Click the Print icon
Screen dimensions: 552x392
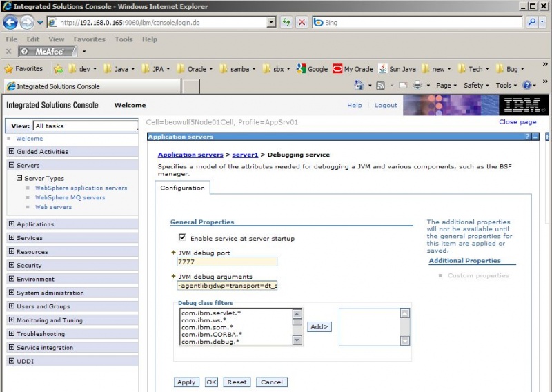point(417,86)
